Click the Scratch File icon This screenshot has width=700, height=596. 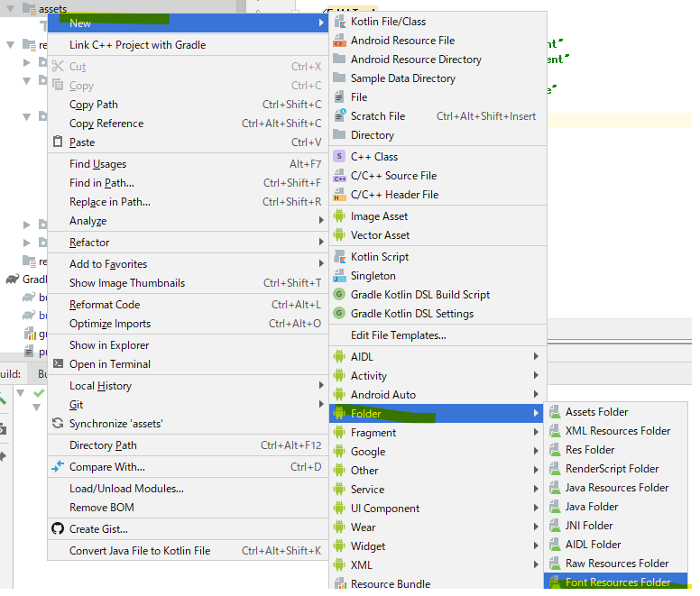[x=339, y=116]
